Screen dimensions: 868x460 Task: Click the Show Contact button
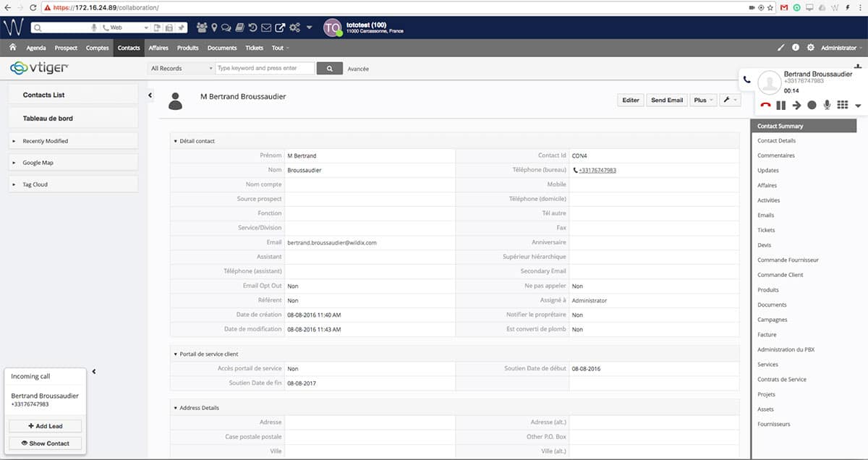tap(45, 443)
